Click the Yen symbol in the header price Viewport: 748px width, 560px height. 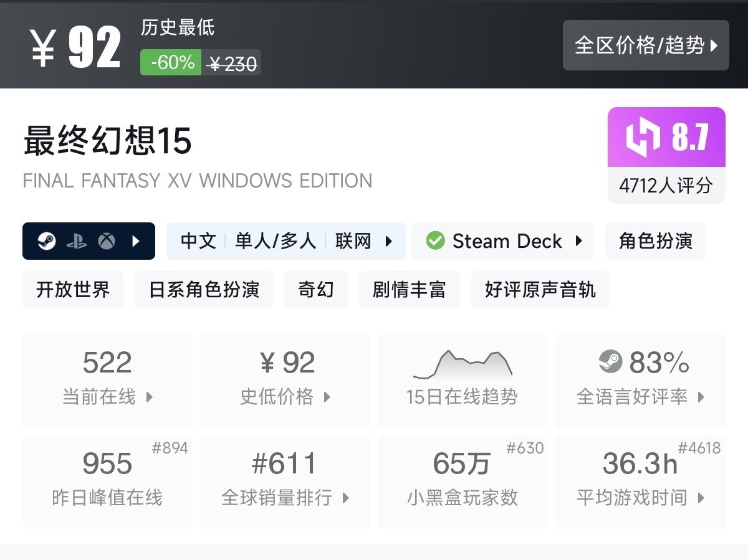coord(43,48)
